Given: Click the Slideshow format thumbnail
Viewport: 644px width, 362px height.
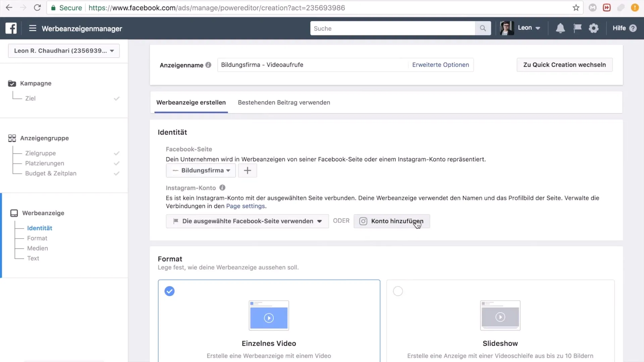Looking at the screenshot, I should point(500,315).
